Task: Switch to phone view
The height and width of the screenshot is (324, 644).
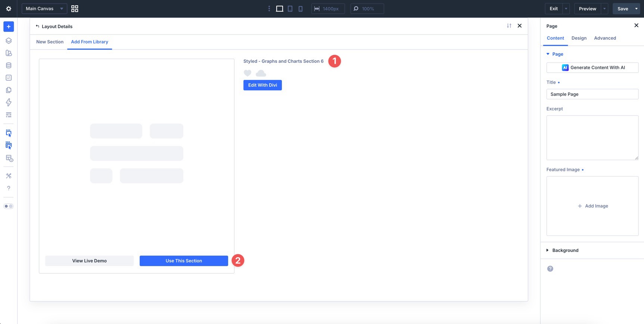Action: (301, 9)
